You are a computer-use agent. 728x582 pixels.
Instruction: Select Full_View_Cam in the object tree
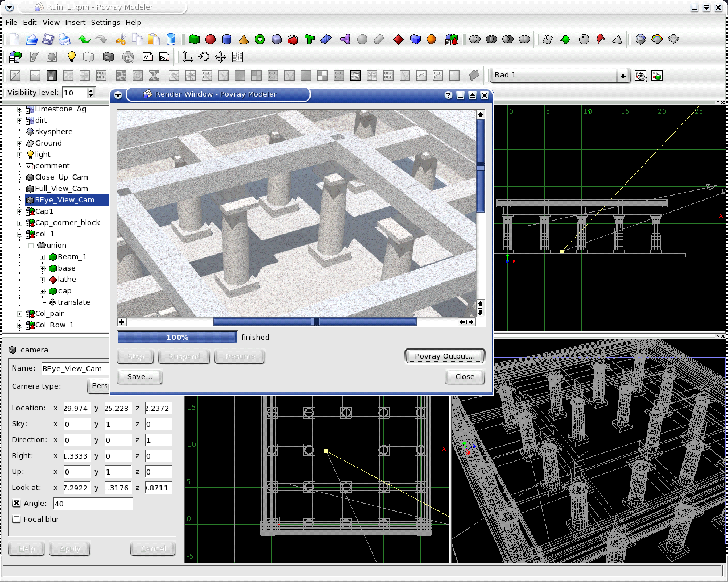pyautogui.click(x=61, y=189)
